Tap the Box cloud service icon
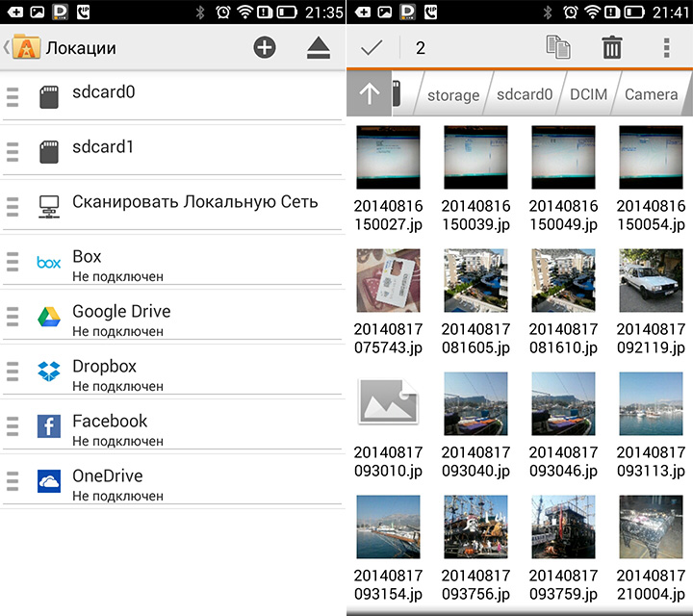The height and width of the screenshot is (616, 693). click(x=49, y=263)
